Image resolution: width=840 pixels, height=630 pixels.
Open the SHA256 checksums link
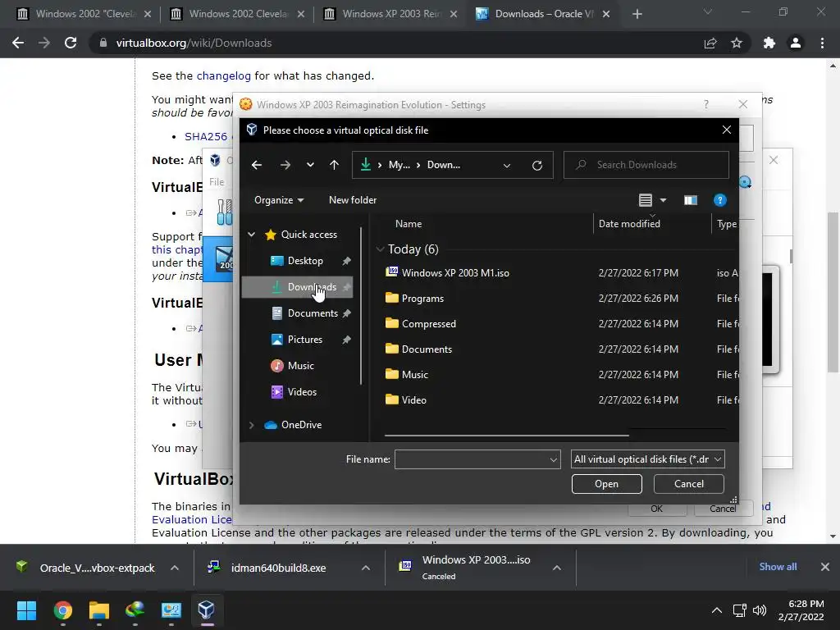click(206, 137)
